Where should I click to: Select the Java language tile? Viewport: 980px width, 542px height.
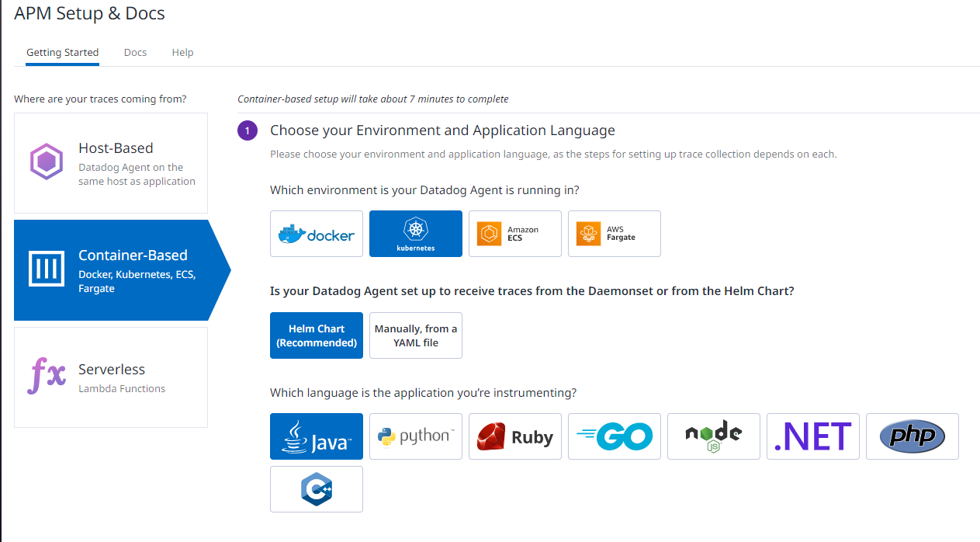point(316,436)
